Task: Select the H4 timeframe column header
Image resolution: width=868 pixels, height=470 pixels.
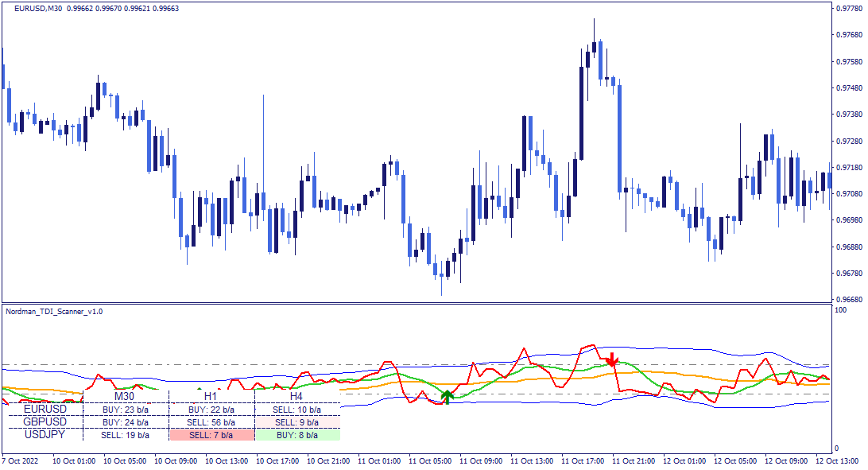Action: pos(296,396)
